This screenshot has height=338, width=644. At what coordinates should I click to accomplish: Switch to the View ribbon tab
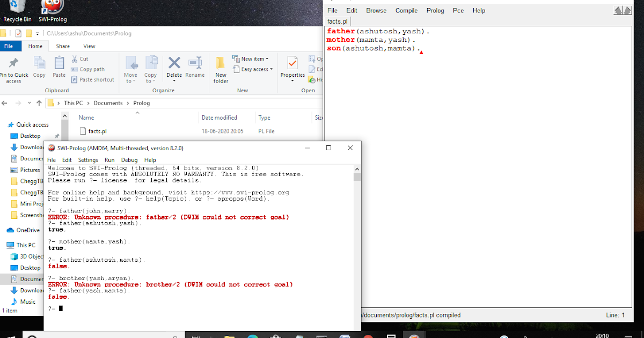[x=89, y=46]
